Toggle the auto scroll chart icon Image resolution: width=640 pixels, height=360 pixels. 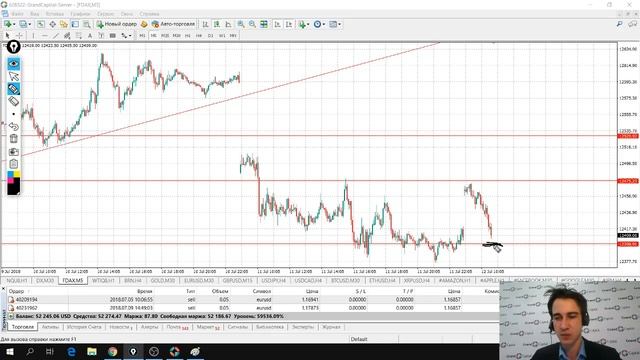coord(277,24)
